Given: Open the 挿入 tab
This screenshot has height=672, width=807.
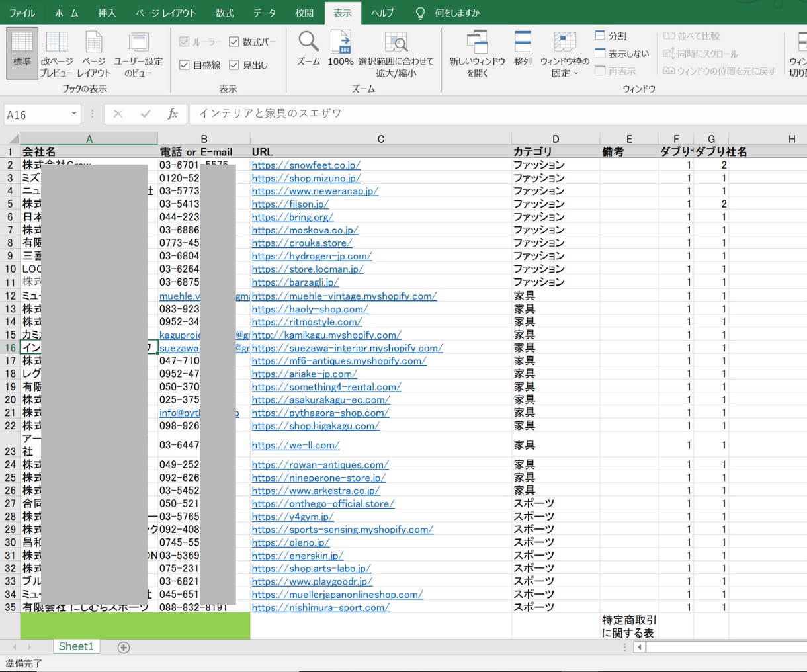Looking at the screenshot, I should click(106, 13).
